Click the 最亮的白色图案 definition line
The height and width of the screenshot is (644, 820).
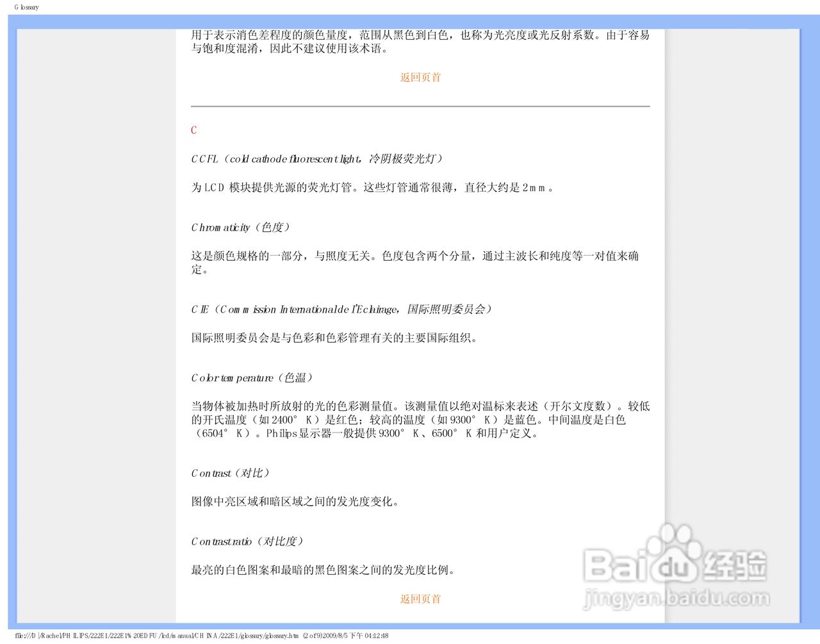(x=323, y=570)
